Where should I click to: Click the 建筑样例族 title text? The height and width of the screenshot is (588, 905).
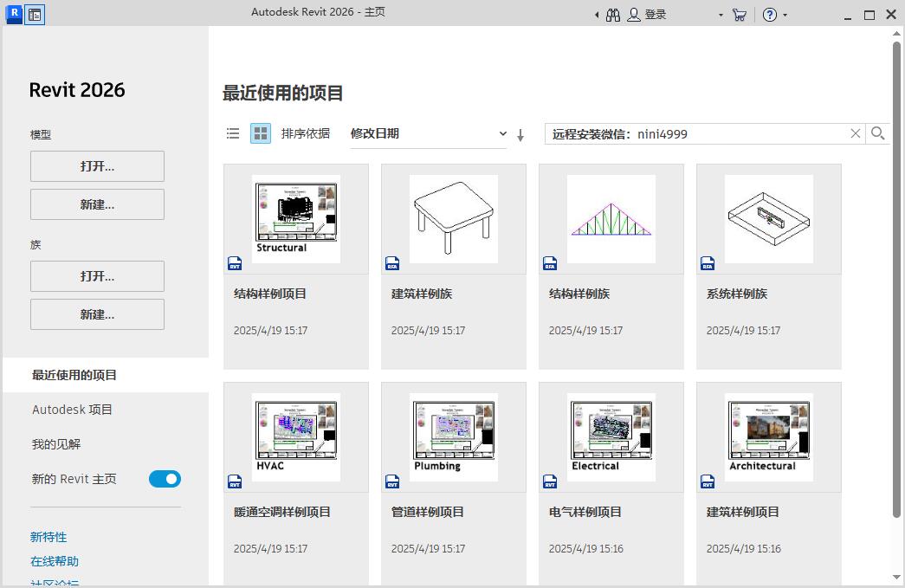pos(422,294)
